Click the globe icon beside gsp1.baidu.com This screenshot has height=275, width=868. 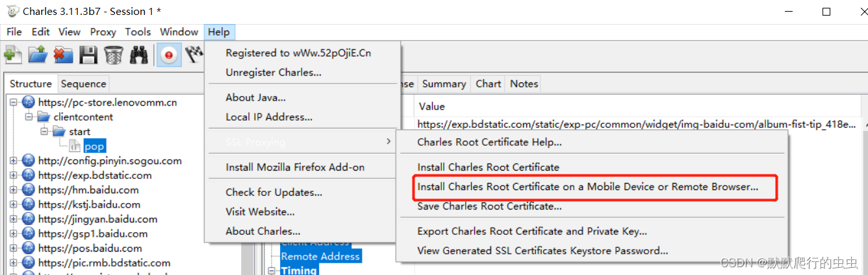coord(28,233)
